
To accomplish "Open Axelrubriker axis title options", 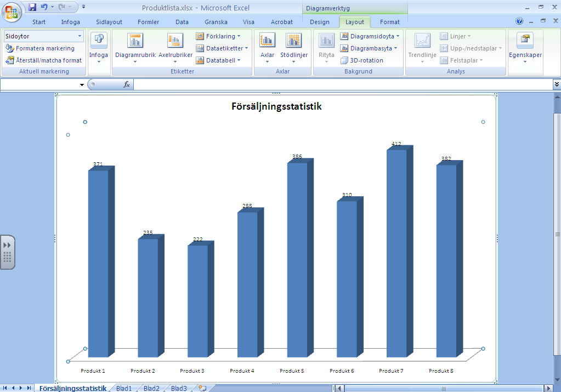I will (x=175, y=49).
